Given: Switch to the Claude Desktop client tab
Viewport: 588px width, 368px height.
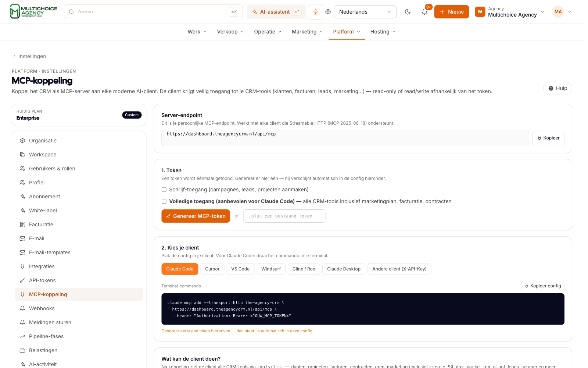Looking at the screenshot, I should click(x=344, y=269).
